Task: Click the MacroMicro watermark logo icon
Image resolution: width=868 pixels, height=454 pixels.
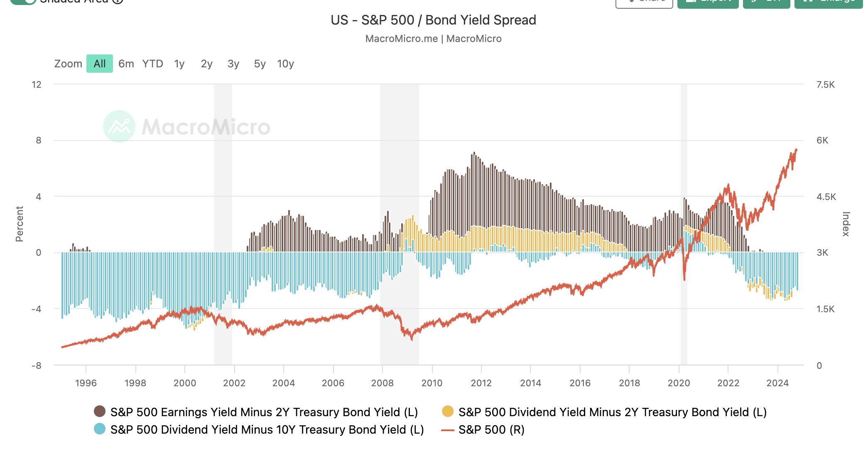Action: pyautogui.click(x=119, y=126)
